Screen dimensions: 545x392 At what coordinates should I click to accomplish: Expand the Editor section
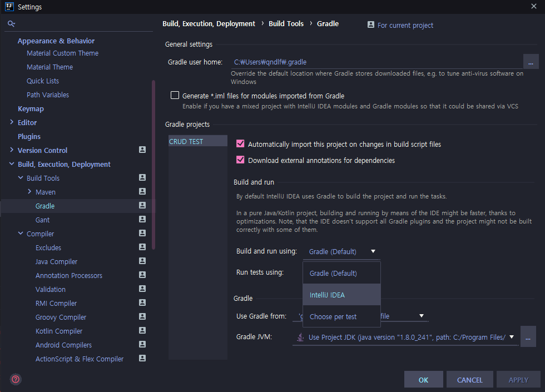(x=12, y=122)
